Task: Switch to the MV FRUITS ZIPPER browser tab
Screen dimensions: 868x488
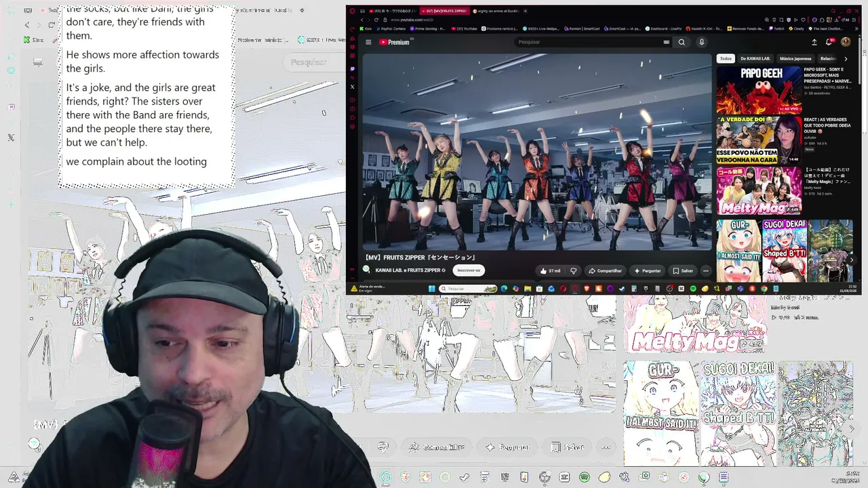Action: coord(443,11)
